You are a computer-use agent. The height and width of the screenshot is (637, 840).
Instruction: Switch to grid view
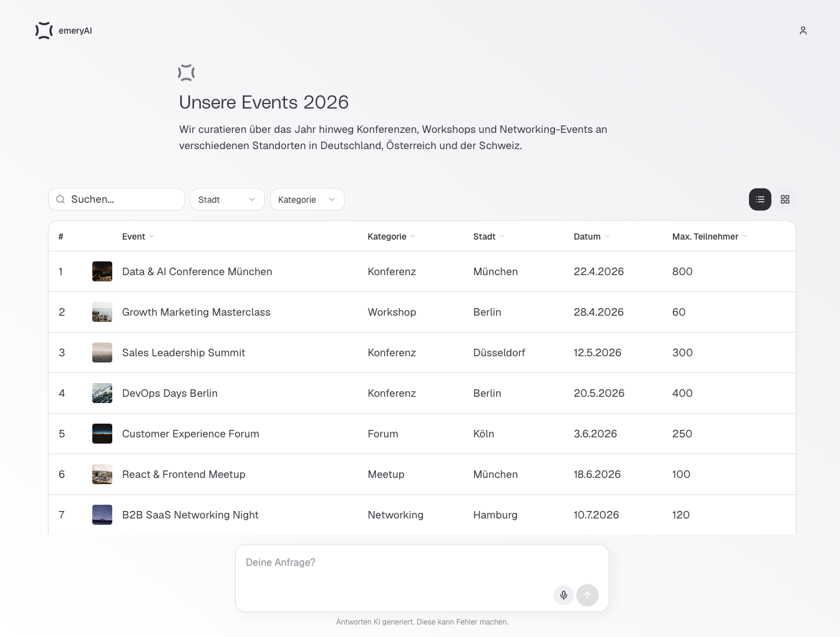785,200
